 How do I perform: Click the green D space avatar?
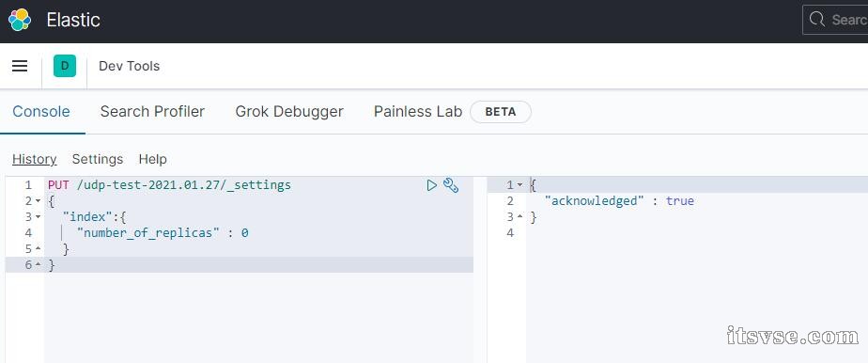pos(65,66)
